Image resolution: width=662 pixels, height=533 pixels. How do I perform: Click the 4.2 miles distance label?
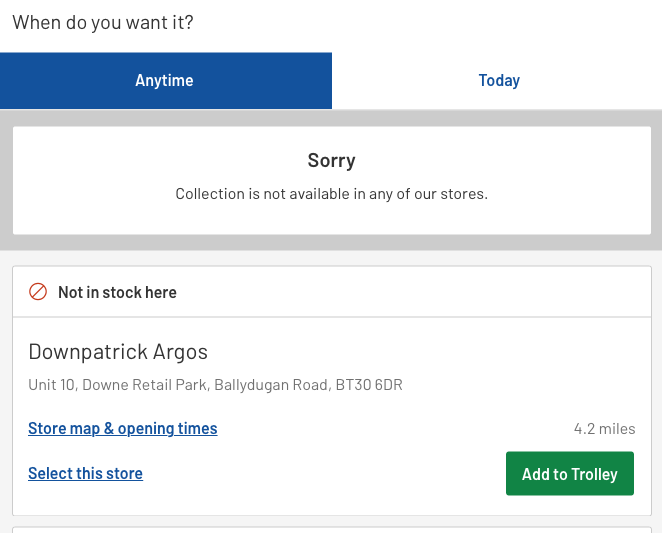[604, 429]
